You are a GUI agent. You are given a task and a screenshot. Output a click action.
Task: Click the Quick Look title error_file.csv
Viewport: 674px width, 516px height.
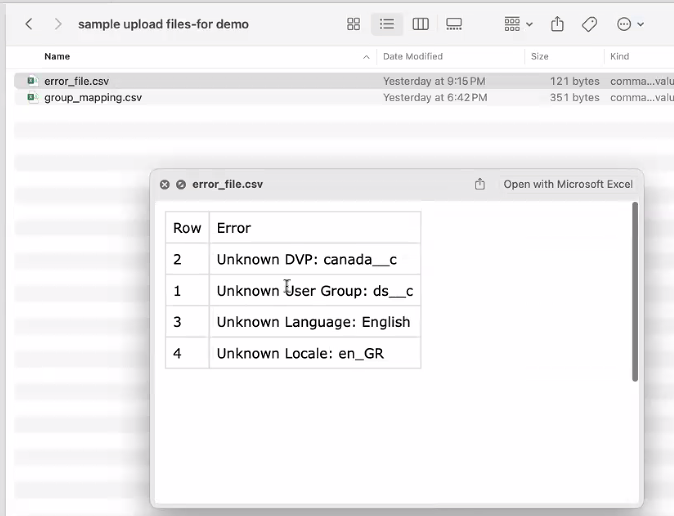pyautogui.click(x=227, y=184)
